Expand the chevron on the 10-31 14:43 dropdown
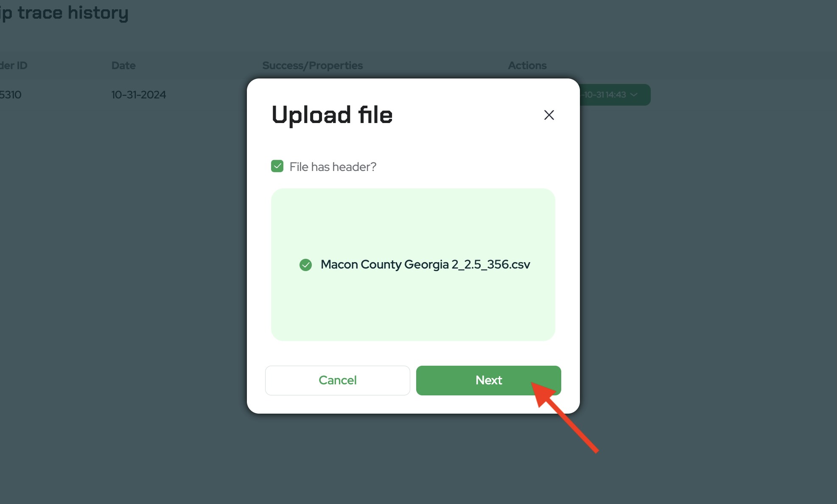 click(x=634, y=95)
